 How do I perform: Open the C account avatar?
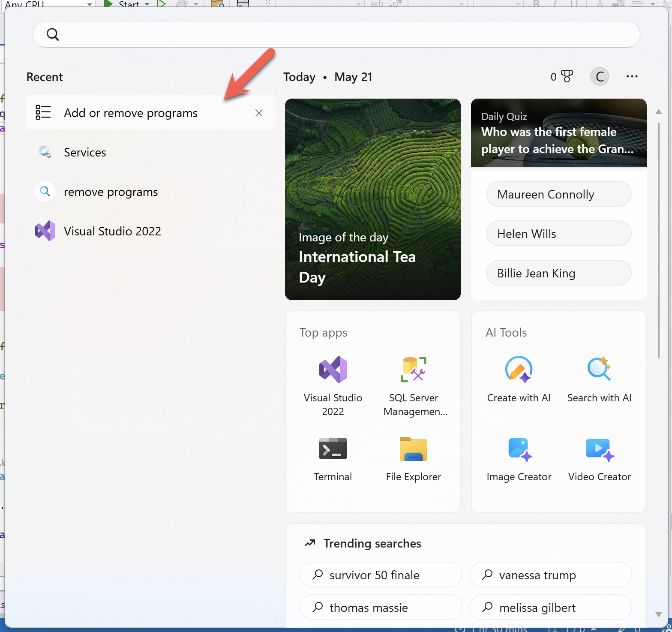coord(600,77)
